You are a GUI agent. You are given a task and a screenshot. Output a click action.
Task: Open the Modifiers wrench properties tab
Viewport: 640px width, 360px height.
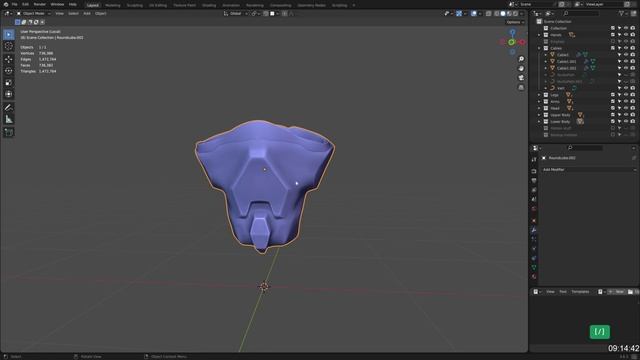pos(534,230)
